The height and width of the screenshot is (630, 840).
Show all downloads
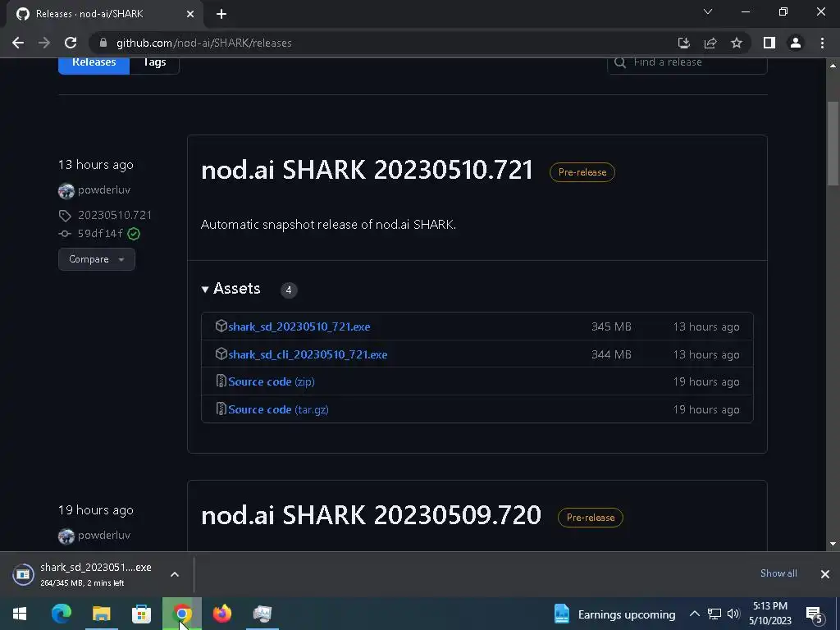778,573
